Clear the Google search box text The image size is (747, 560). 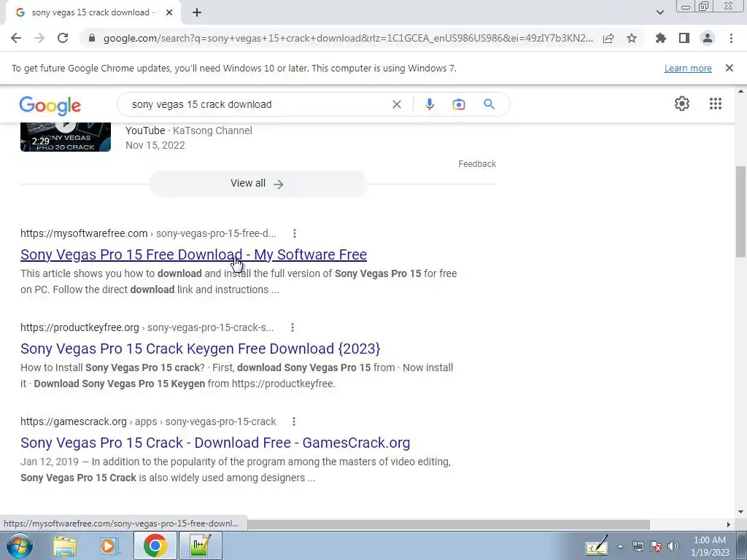(396, 104)
